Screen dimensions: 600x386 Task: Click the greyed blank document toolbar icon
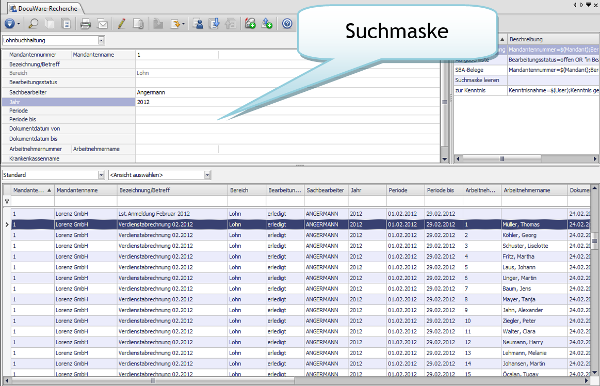(x=50, y=24)
